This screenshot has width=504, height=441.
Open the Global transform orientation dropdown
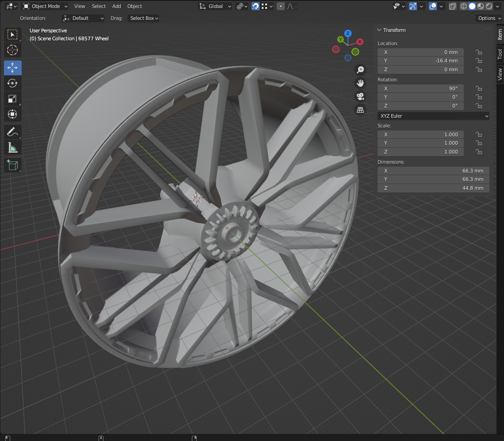click(x=215, y=6)
